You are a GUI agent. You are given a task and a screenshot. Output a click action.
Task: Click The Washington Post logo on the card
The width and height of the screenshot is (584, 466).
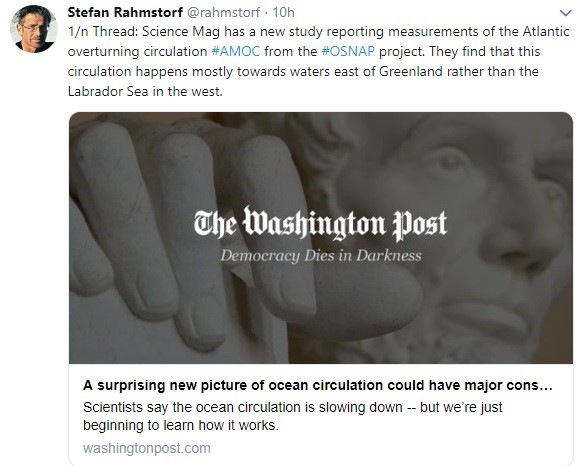(320, 224)
